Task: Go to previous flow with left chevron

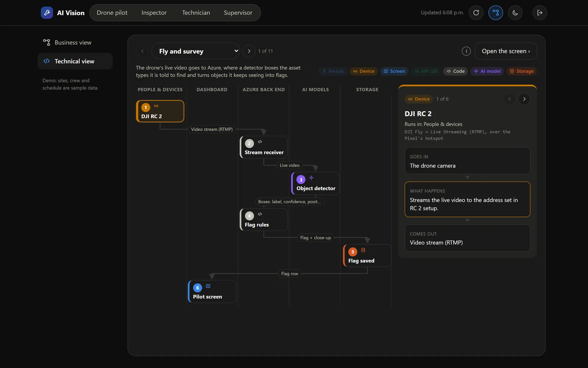Action: pos(142,51)
